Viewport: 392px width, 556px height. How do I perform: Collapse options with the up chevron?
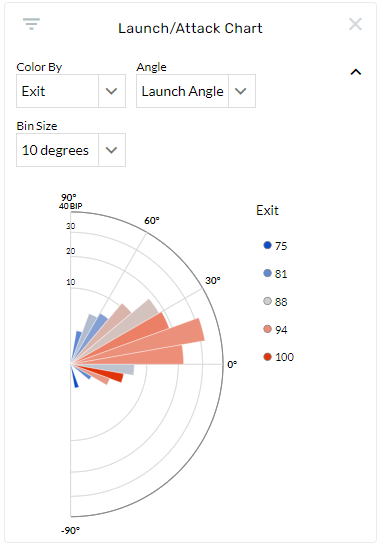(x=356, y=72)
